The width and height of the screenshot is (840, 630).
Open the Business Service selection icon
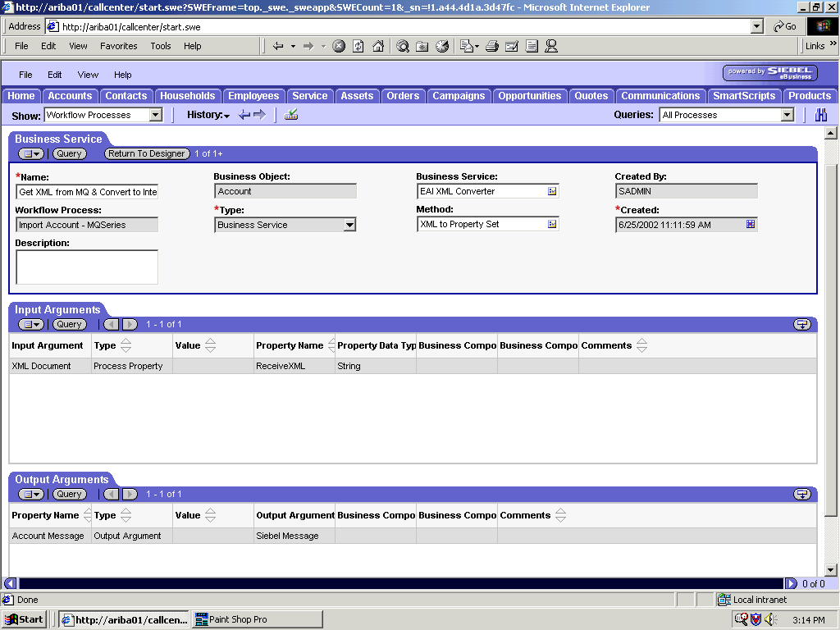coord(554,190)
